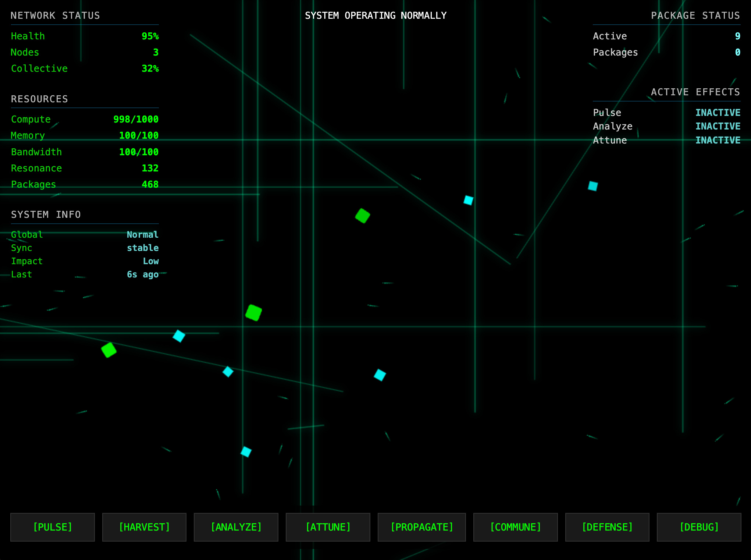Grab the bottommost cyan package square
Screen dimensions: 751x560
click(x=246, y=451)
